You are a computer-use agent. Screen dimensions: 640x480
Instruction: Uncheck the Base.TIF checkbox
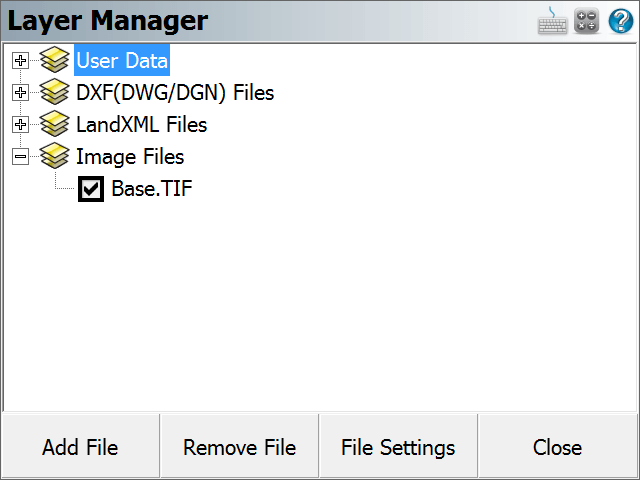point(91,189)
